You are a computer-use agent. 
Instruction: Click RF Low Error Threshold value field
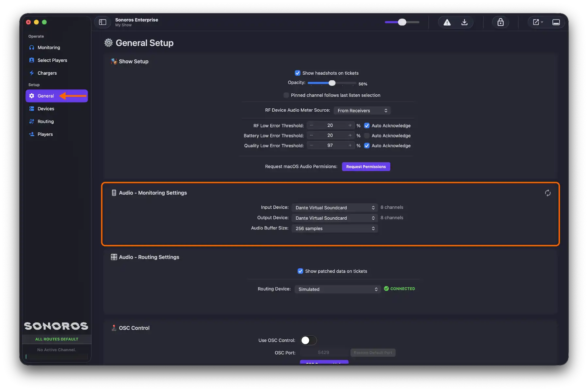coord(330,126)
